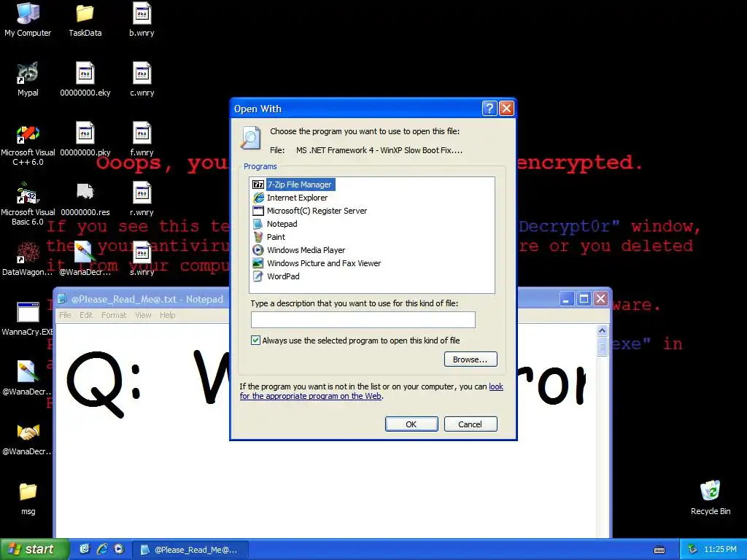Launch the Mypal browser shortcut

click(28, 79)
